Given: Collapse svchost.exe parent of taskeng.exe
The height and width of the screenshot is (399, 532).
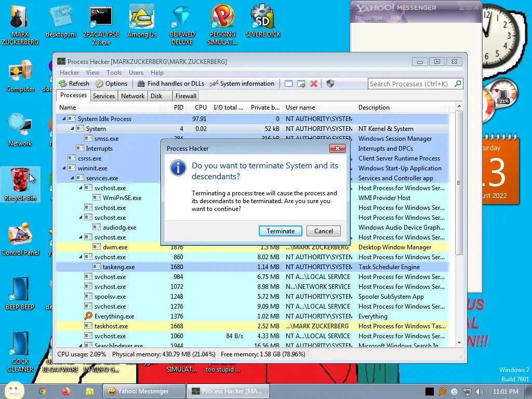Looking at the screenshot, I should (81, 257).
